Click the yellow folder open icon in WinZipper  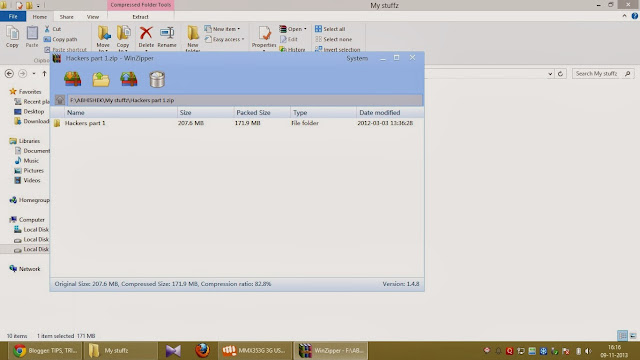101,79
